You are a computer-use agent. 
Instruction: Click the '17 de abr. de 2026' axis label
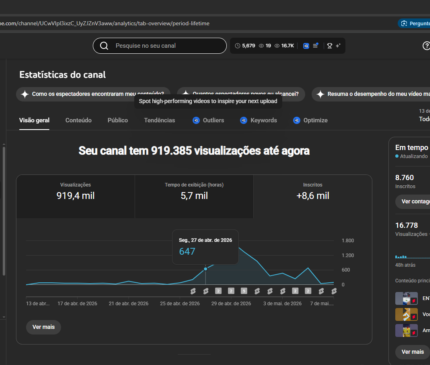(x=77, y=304)
